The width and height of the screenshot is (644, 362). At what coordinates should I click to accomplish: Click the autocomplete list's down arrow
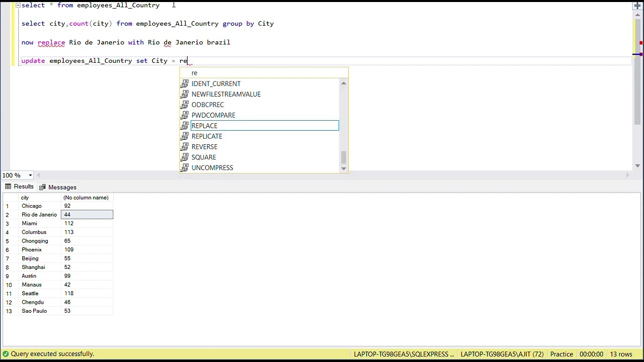coord(344,168)
